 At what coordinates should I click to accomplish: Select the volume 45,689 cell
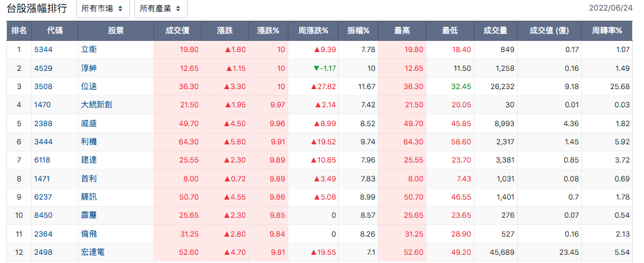(495, 252)
